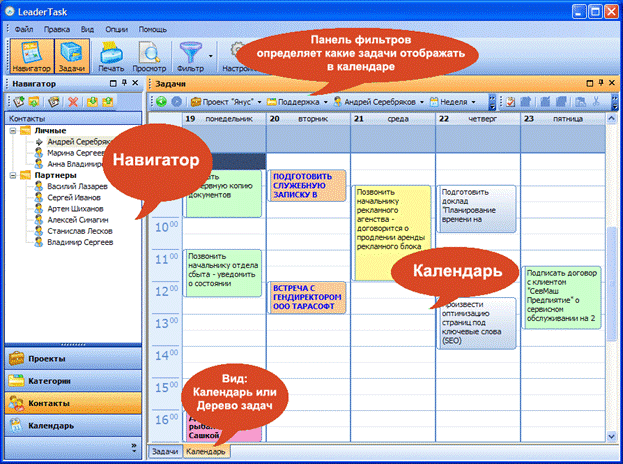Collapse the Личные contacts group
Image resolution: width=623 pixels, height=464 pixels.
12,130
